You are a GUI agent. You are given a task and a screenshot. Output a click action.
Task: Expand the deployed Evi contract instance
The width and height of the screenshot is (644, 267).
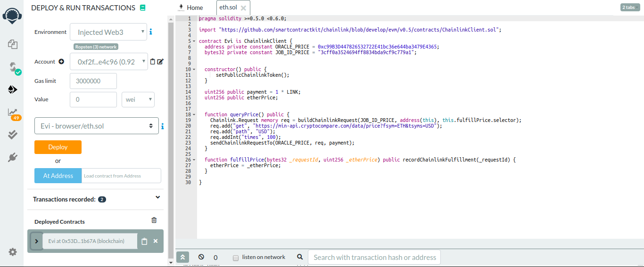(37, 241)
